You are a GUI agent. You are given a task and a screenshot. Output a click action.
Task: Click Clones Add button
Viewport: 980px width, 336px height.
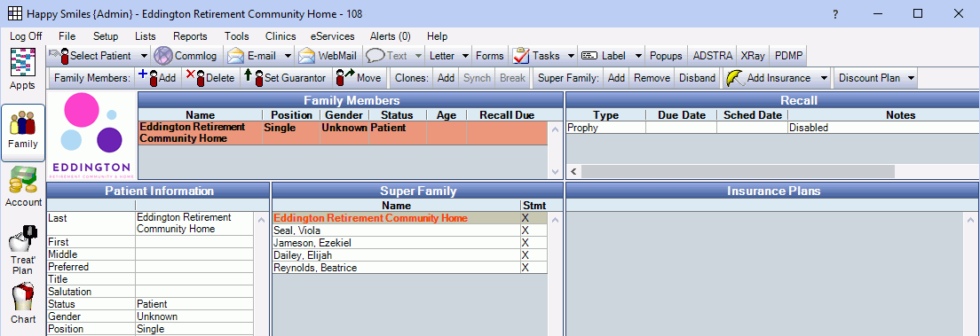[446, 78]
